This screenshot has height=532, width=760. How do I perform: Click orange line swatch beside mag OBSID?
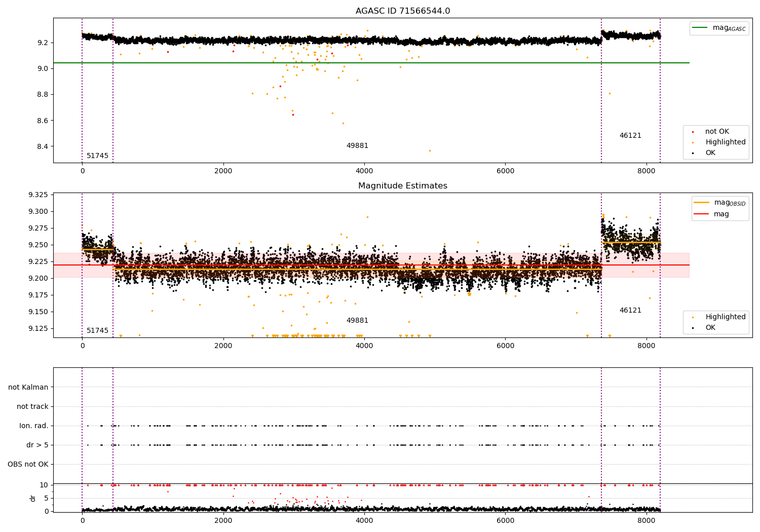[701, 202]
